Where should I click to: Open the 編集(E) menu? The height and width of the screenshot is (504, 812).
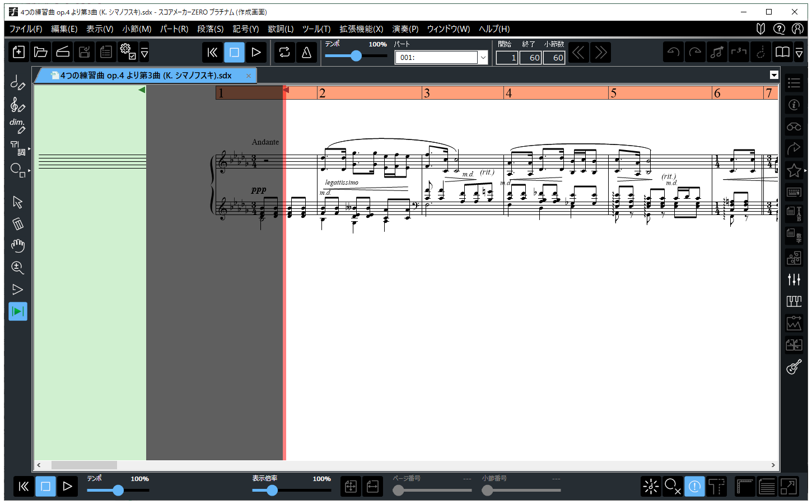(64, 29)
